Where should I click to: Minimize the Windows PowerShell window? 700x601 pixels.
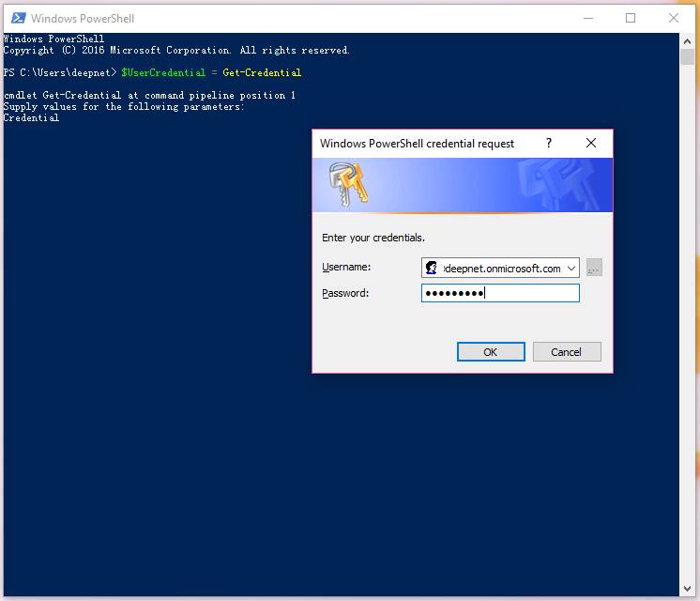[x=587, y=18]
